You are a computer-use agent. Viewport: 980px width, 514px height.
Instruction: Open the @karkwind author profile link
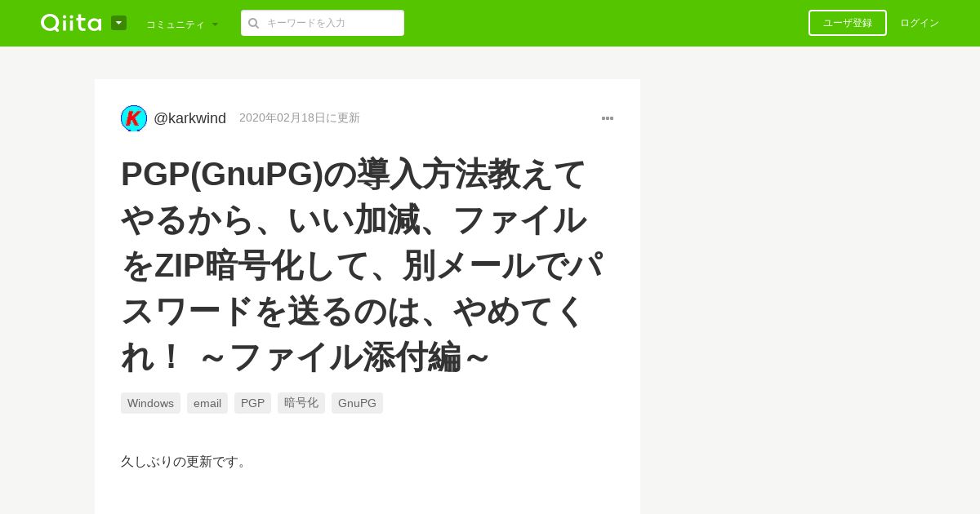(189, 118)
